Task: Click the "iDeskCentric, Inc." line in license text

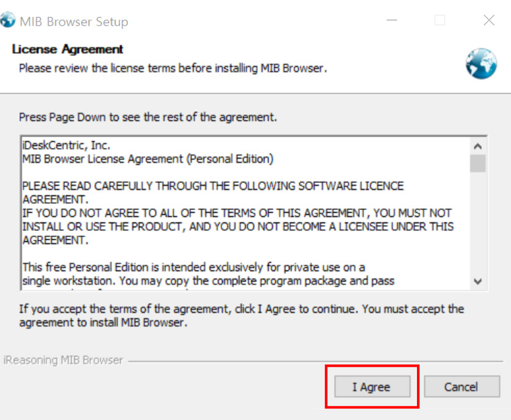Action: pyautogui.click(x=66, y=146)
